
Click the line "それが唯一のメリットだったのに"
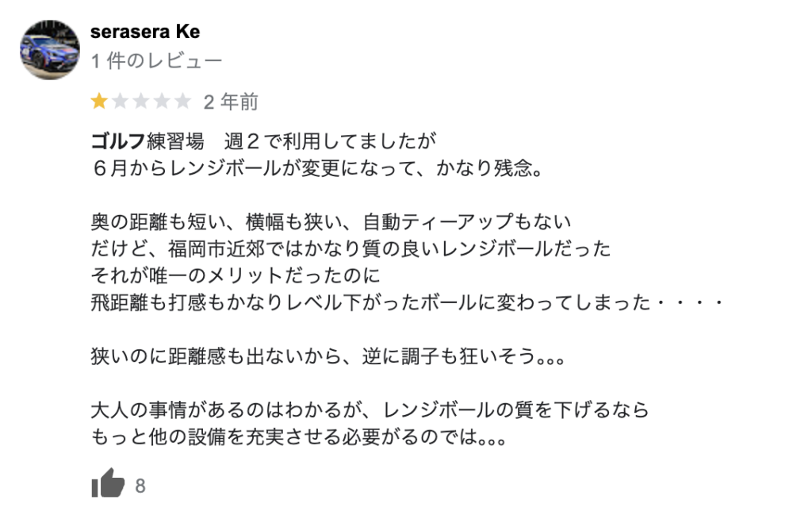coord(236,275)
